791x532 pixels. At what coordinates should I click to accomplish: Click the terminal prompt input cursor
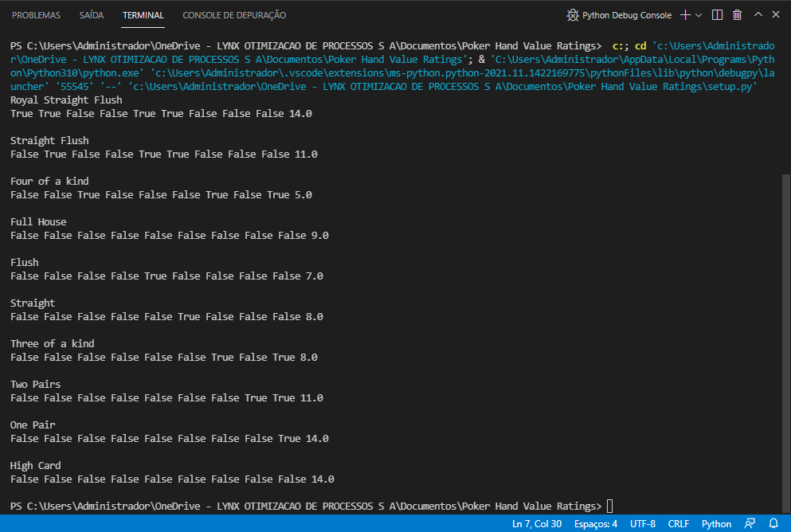pos(610,506)
